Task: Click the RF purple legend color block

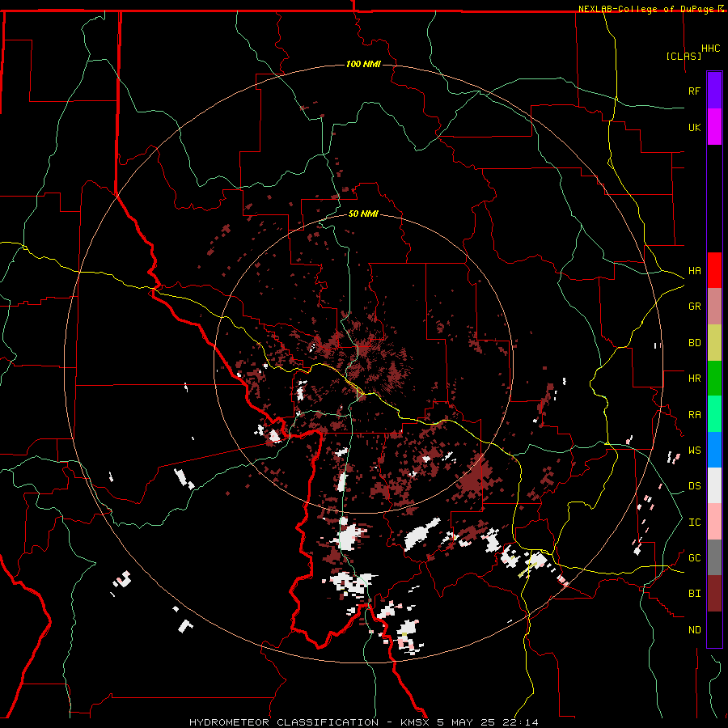Action: coord(714,90)
